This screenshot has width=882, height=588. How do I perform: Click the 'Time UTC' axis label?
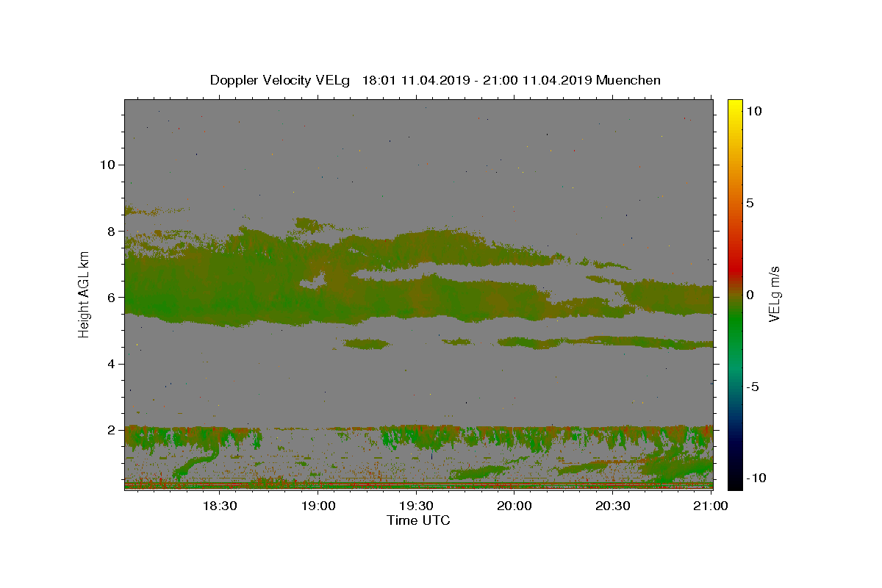coord(418,520)
